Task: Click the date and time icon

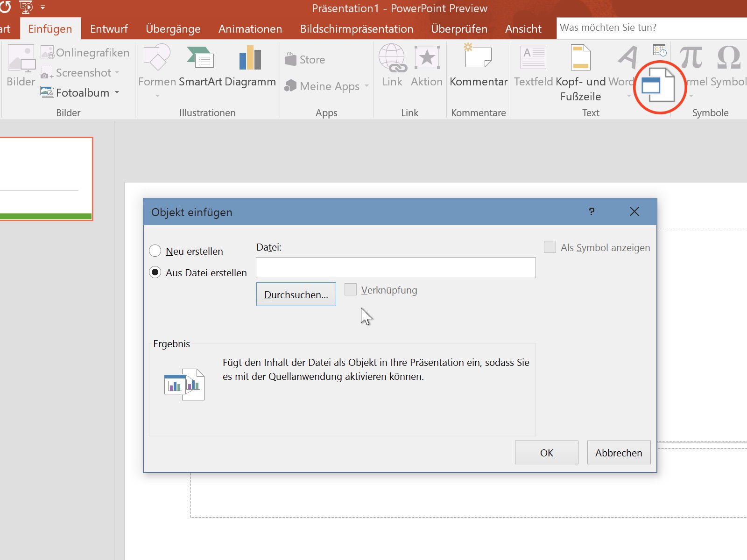Action: pyautogui.click(x=660, y=50)
